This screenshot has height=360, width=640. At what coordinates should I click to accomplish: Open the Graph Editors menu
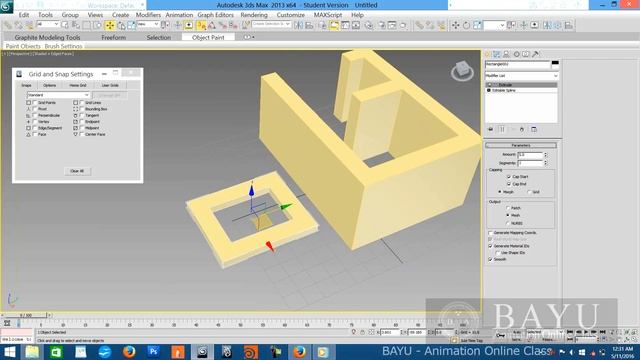point(216,15)
